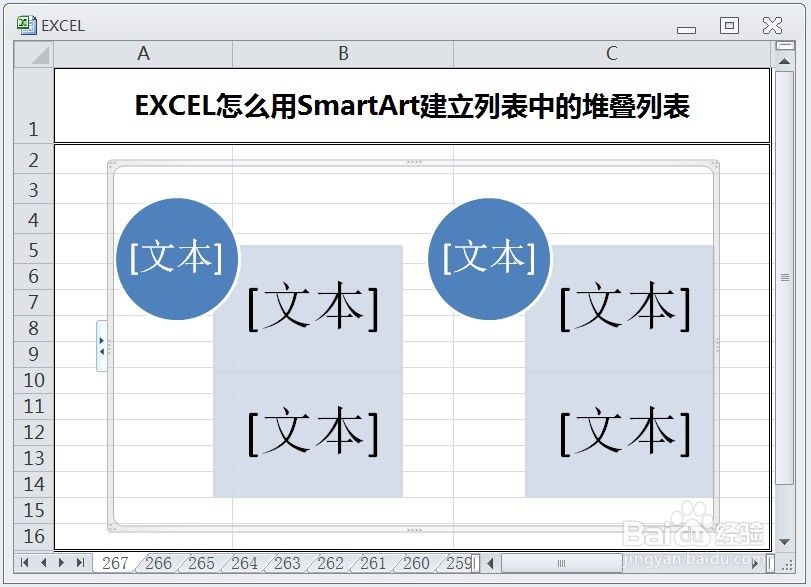Click vertical scrollbar down arrow
Image resolution: width=811 pixels, height=587 pixels.
pyautogui.click(x=785, y=542)
